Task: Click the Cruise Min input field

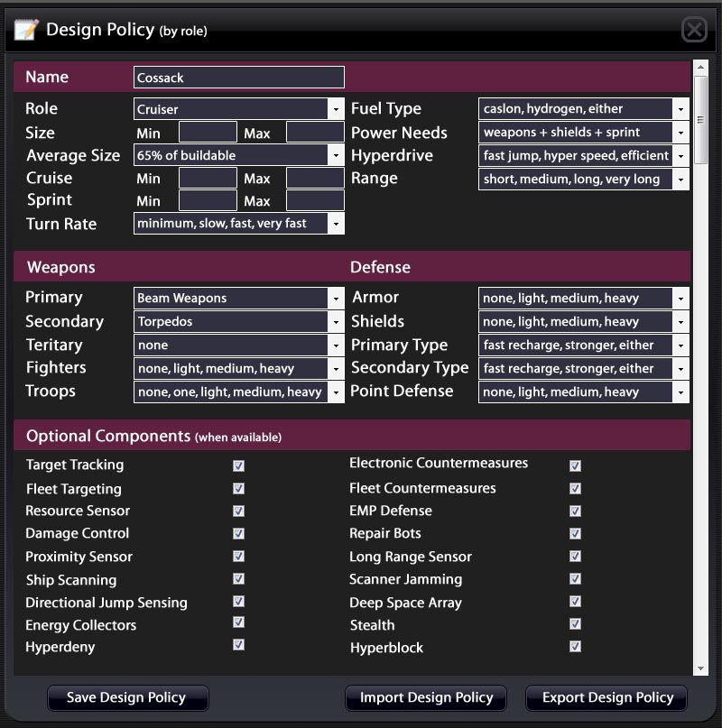Action: coord(208,178)
